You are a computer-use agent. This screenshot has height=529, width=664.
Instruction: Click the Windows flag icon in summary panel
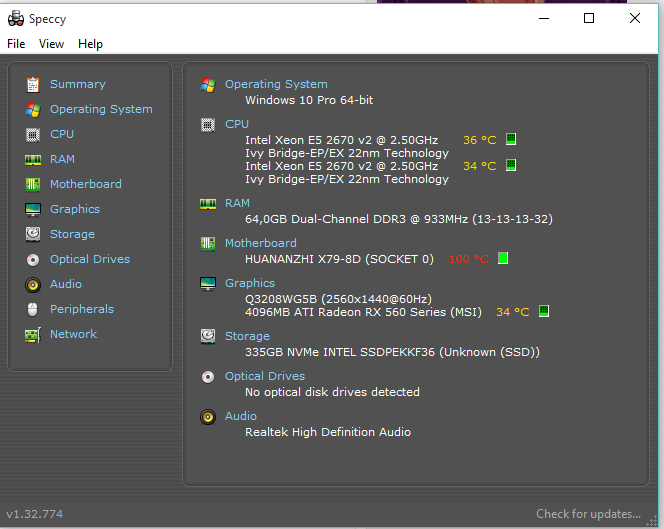point(208,85)
